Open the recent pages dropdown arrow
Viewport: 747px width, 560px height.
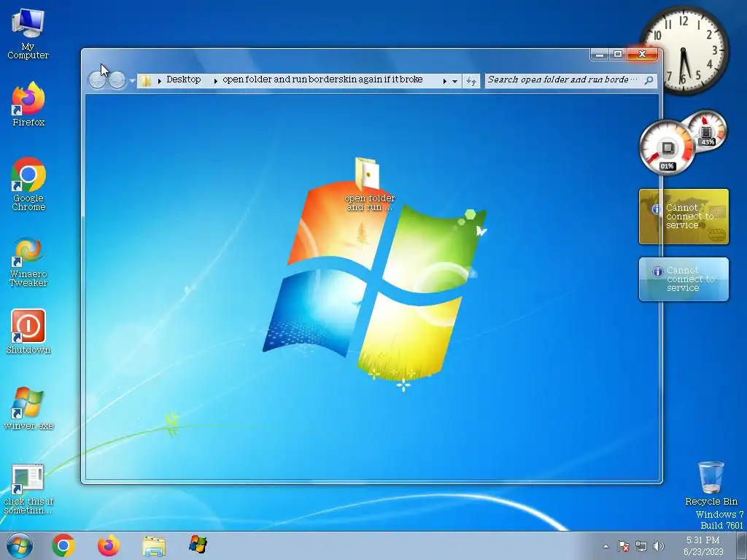point(132,80)
